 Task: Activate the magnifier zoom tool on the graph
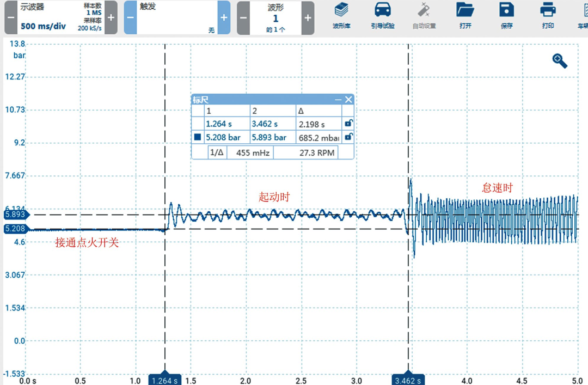coord(559,61)
